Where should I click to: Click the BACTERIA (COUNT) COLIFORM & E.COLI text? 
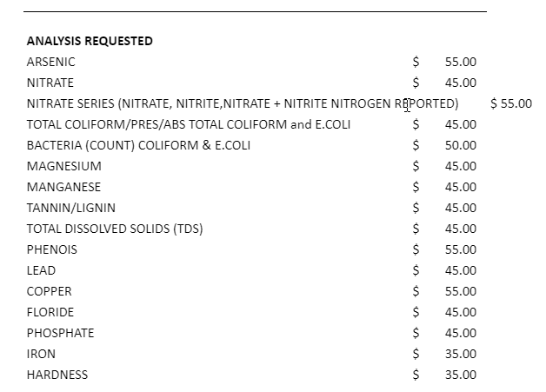tap(138, 145)
